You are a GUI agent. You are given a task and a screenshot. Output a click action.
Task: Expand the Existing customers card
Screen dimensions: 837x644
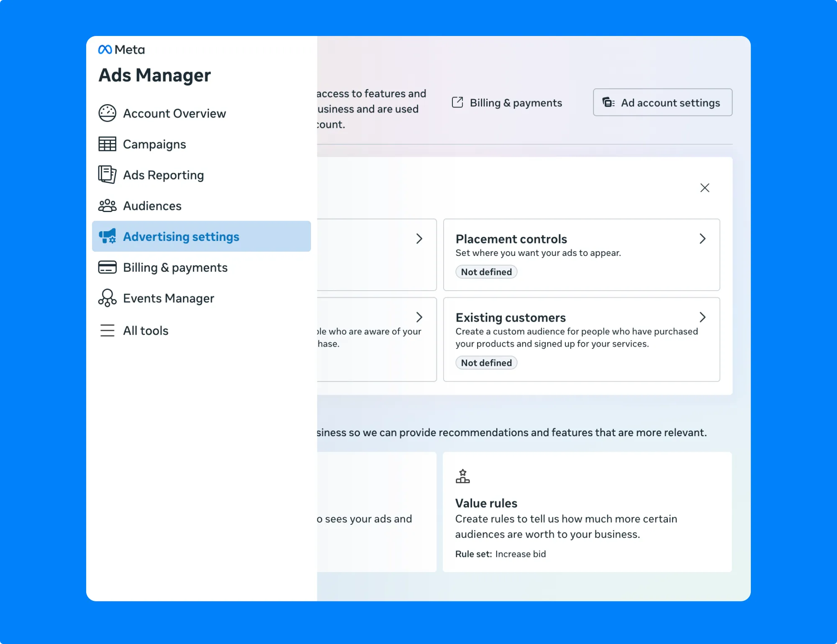click(703, 317)
